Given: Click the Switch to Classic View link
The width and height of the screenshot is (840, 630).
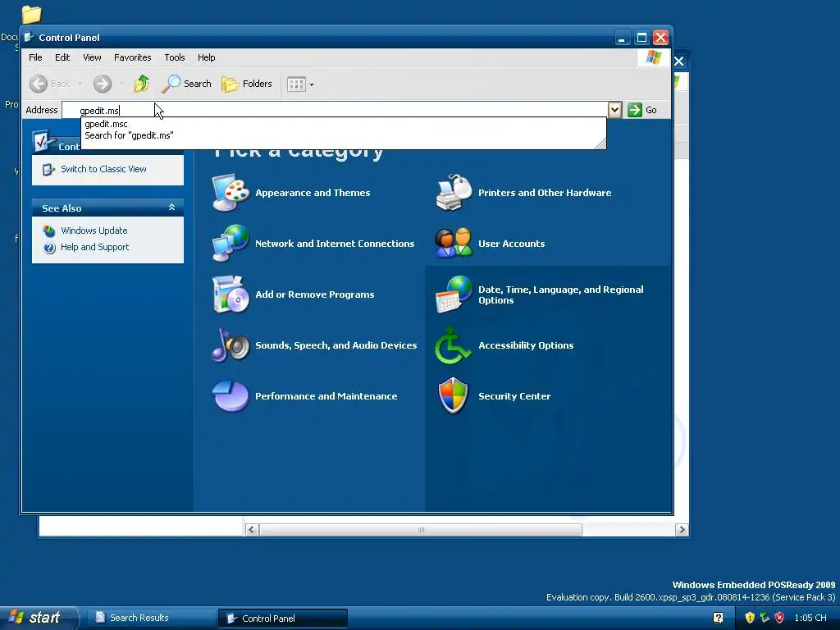Looking at the screenshot, I should (x=103, y=169).
